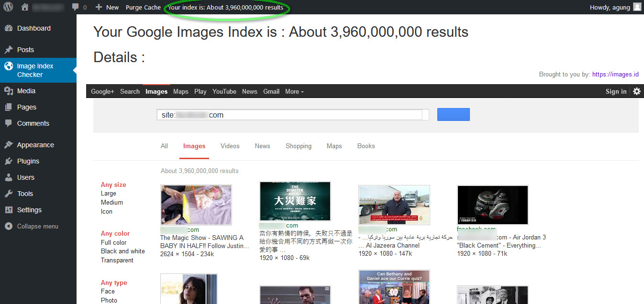Open the Magic Show sawing baby thumbnail
This screenshot has height=304, width=644.
coord(196,205)
